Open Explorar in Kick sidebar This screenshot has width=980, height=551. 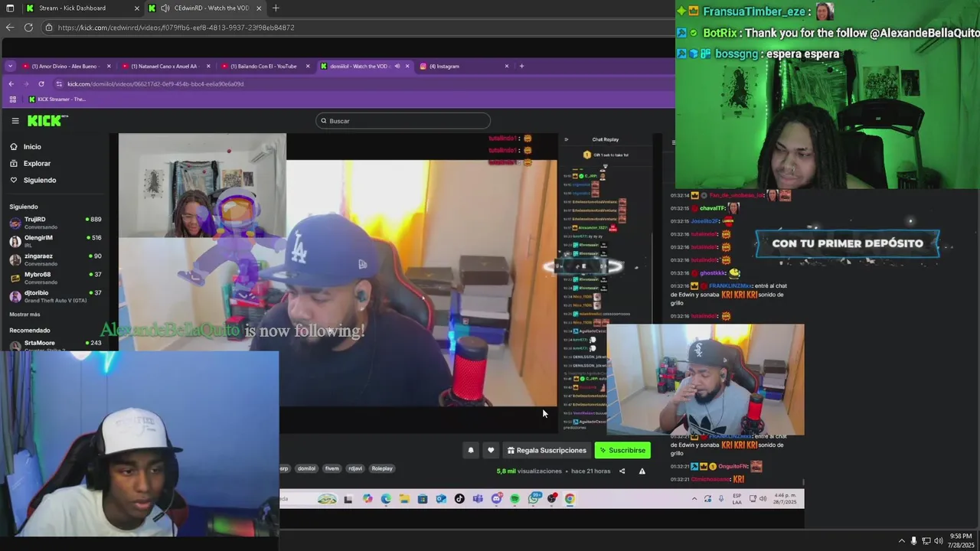pos(31,163)
